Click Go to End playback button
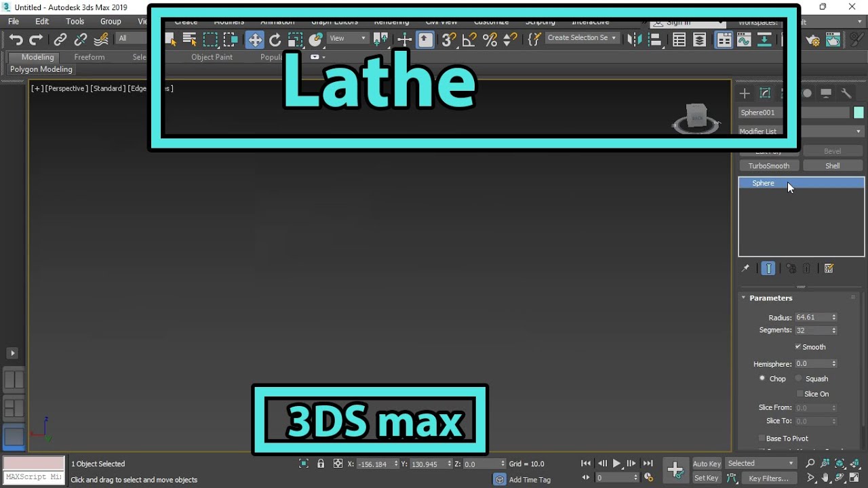 [648, 464]
